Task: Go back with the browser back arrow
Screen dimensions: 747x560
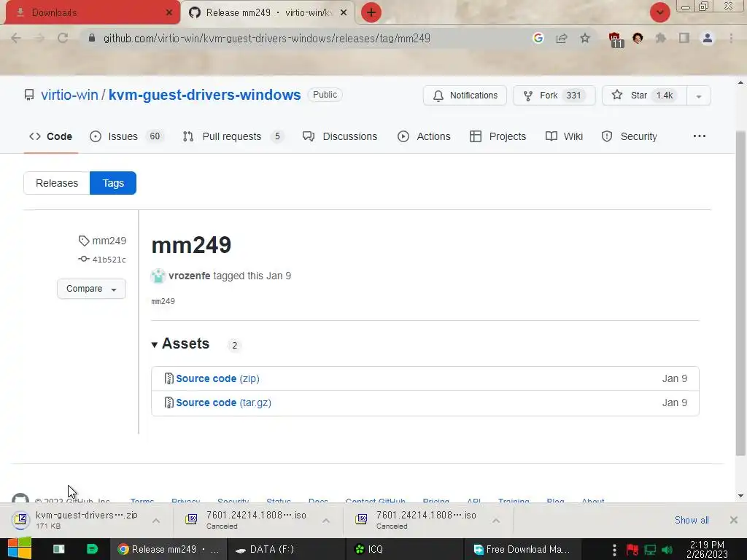Action: click(16, 38)
